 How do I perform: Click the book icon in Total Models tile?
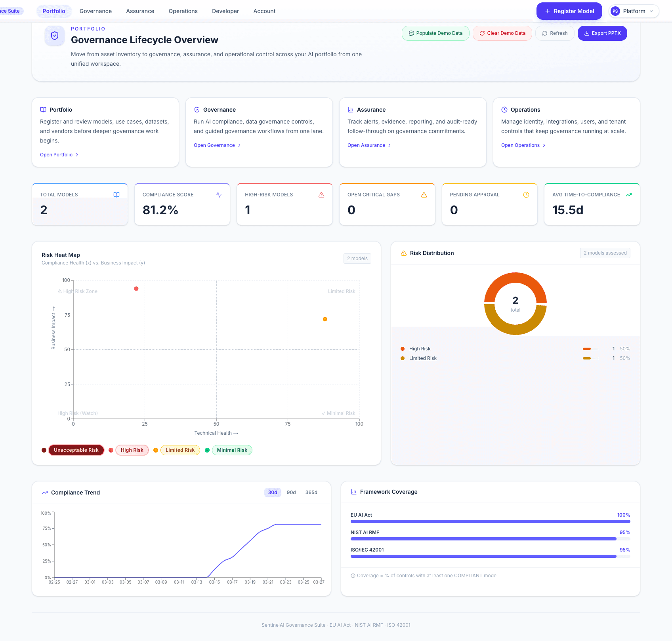pos(116,195)
